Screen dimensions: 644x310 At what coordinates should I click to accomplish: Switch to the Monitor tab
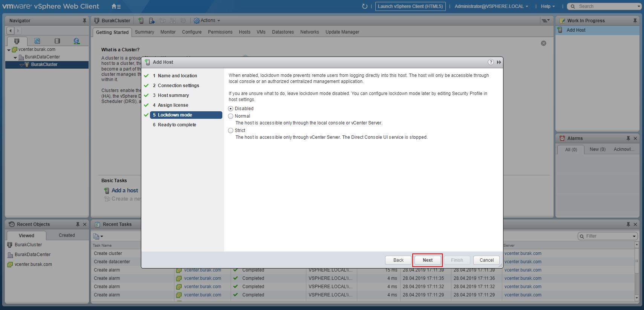168,32
